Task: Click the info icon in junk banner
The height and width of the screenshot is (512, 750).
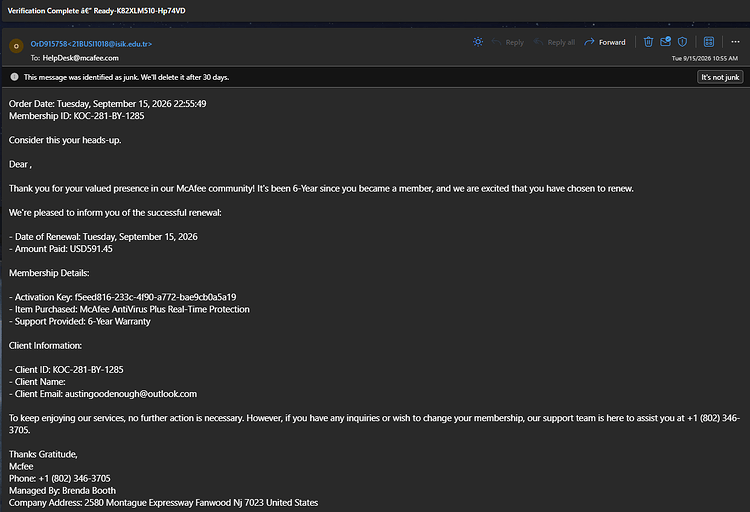Action: point(14,77)
